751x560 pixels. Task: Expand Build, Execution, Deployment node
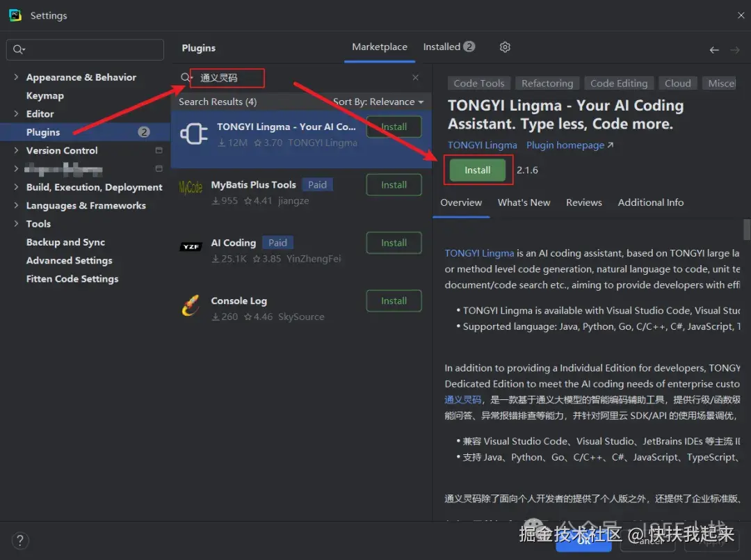[16, 187]
